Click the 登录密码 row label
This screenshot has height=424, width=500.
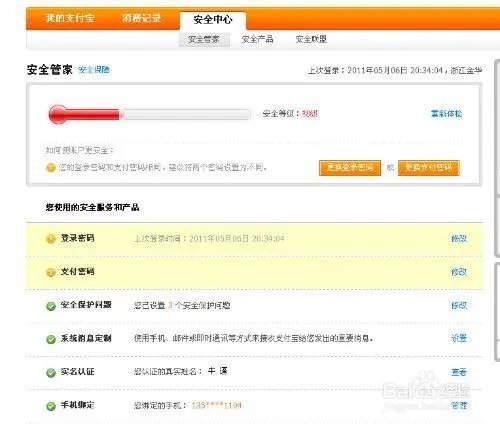(78, 238)
